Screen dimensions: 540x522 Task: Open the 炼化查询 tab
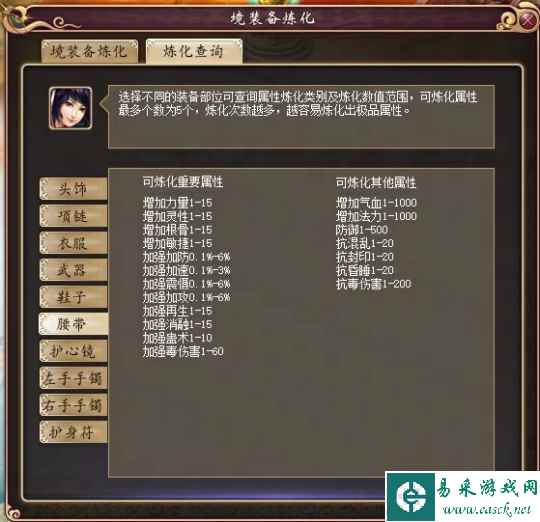pos(194,51)
